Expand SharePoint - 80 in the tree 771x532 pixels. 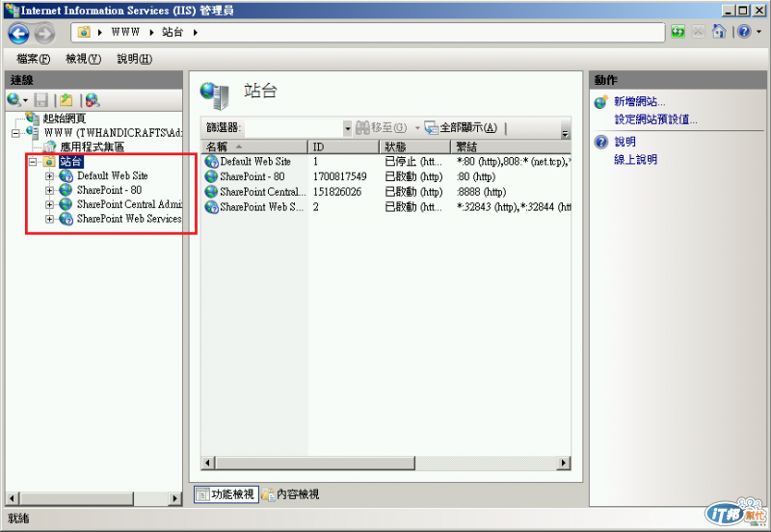click(49, 190)
